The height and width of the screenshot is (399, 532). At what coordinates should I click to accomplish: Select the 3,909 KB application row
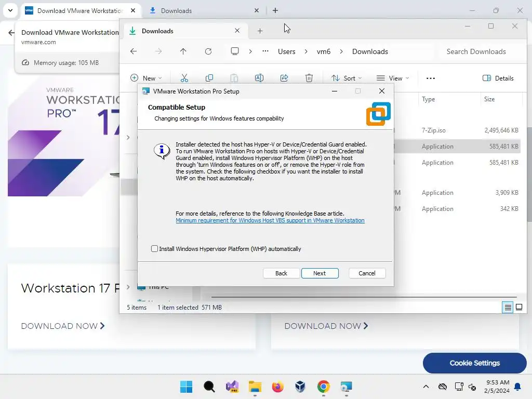point(456,193)
